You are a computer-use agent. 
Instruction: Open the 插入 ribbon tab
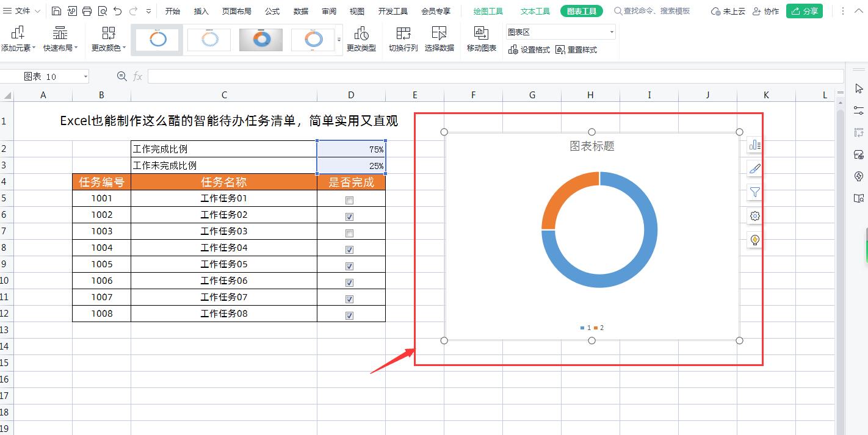201,10
